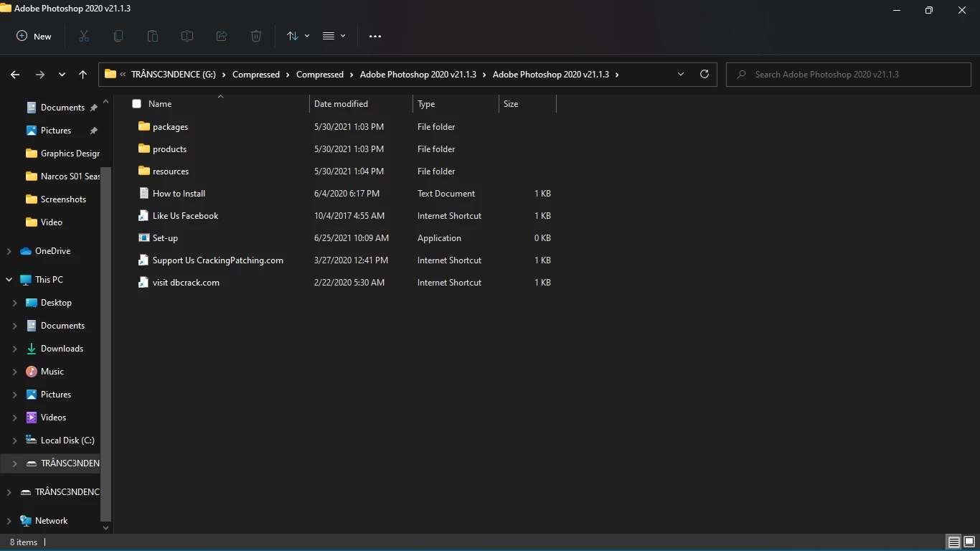Screen dimensions: 980x551
Task: Expand the OneDrive tree node
Action: click(x=9, y=251)
